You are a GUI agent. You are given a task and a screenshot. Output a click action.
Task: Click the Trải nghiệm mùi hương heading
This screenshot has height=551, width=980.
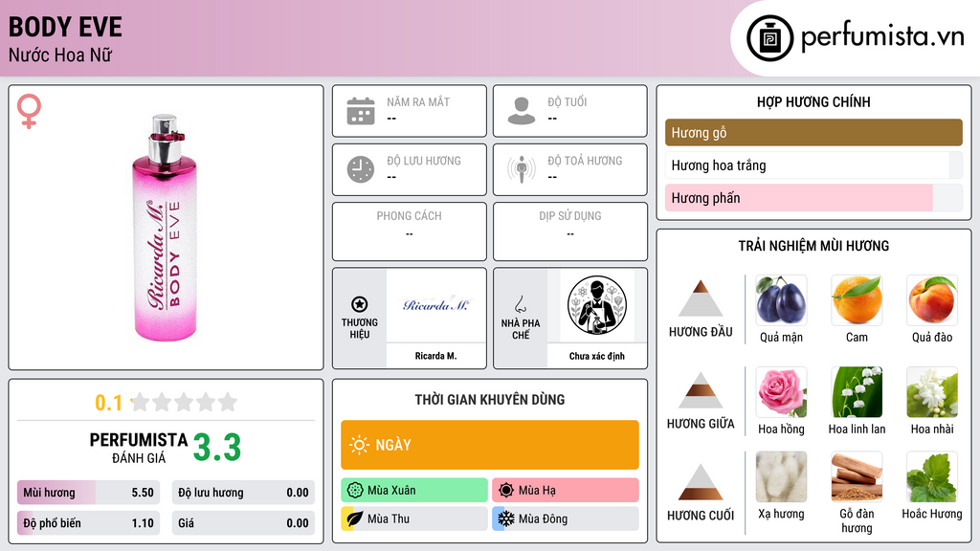tap(813, 246)
